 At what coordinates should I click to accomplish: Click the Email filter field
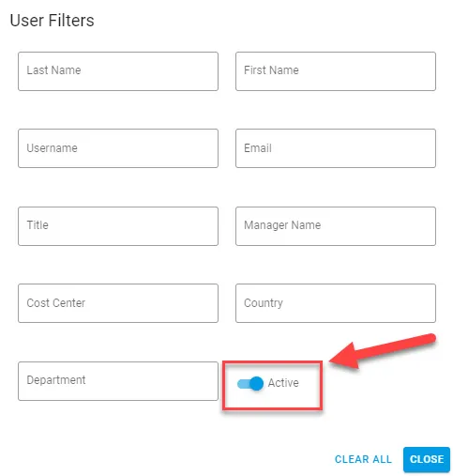336,148
